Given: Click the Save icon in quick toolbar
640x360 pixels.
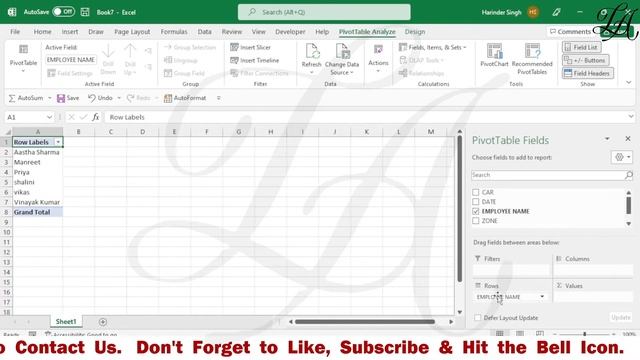Looking at the screenshot, I should [x=61, y=98].
